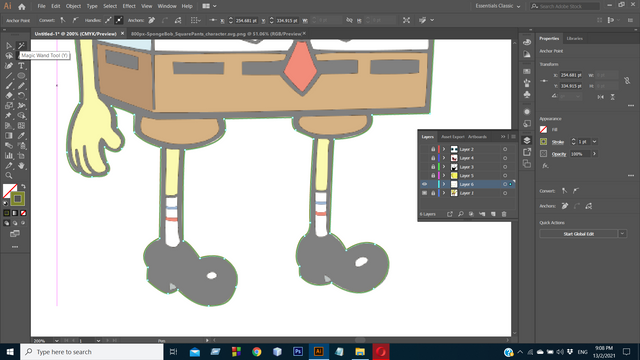
Task: Select the Zoom tool
Action: 9,176
